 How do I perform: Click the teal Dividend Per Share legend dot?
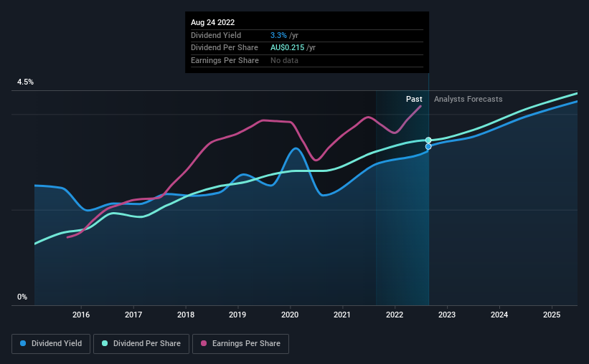coord(105,343)
